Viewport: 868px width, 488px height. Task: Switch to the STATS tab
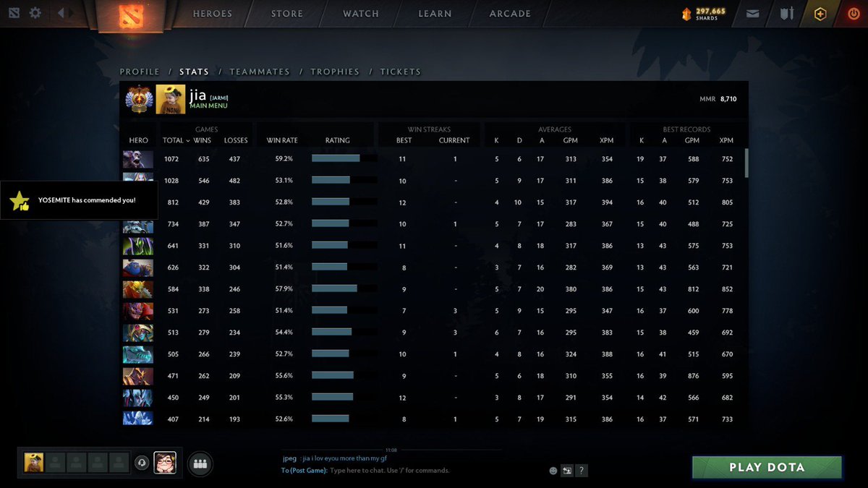coord(195,72)
